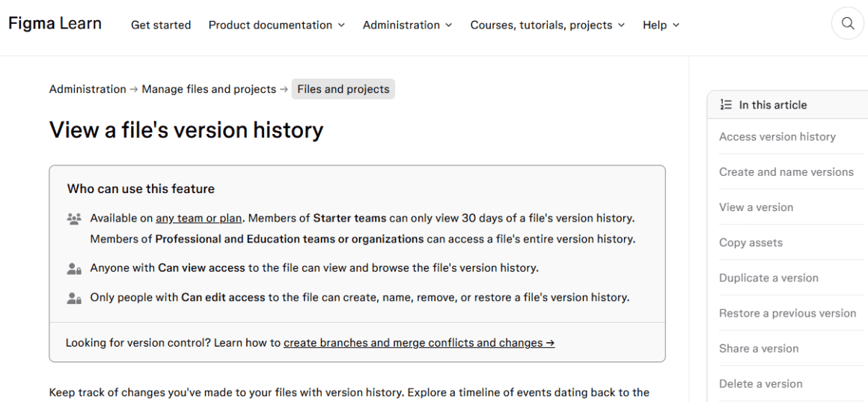The image size is (868, 402).
Task: Open the Get started menu item
Action: [161, 25]
